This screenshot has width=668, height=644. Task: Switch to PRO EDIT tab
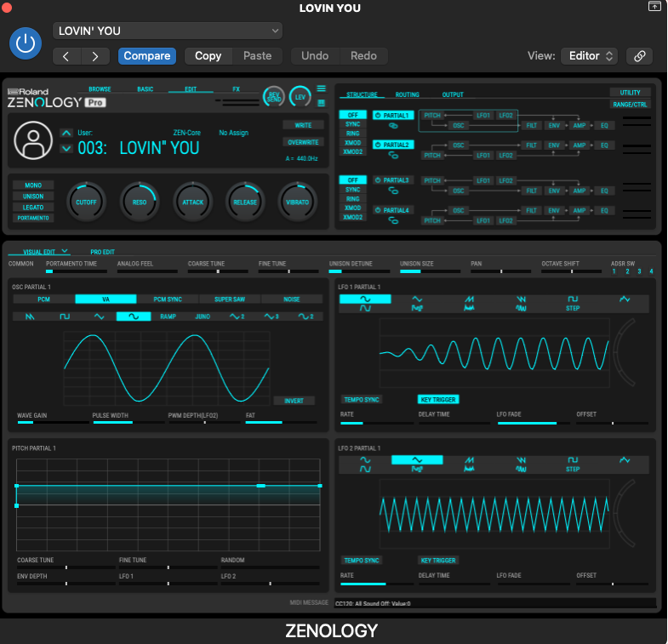102,252
